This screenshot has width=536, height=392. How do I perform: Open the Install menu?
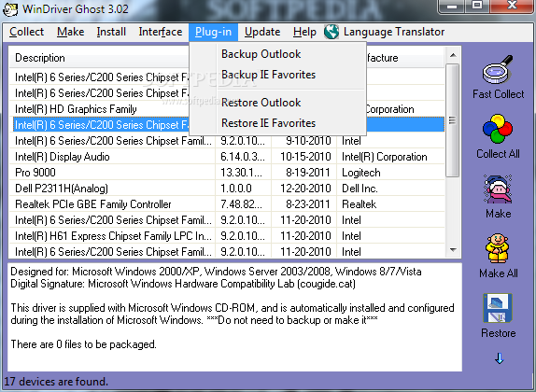pos(111,32)
